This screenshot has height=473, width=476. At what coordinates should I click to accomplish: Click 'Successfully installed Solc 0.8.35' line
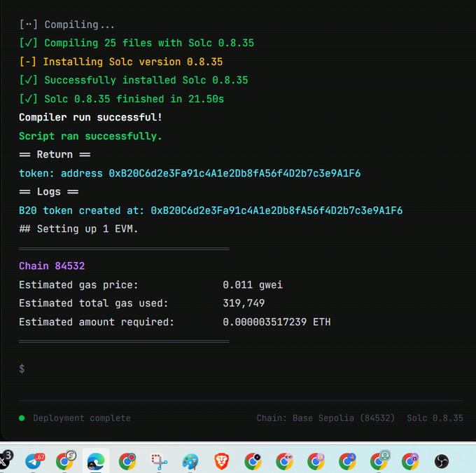point(134,81)
